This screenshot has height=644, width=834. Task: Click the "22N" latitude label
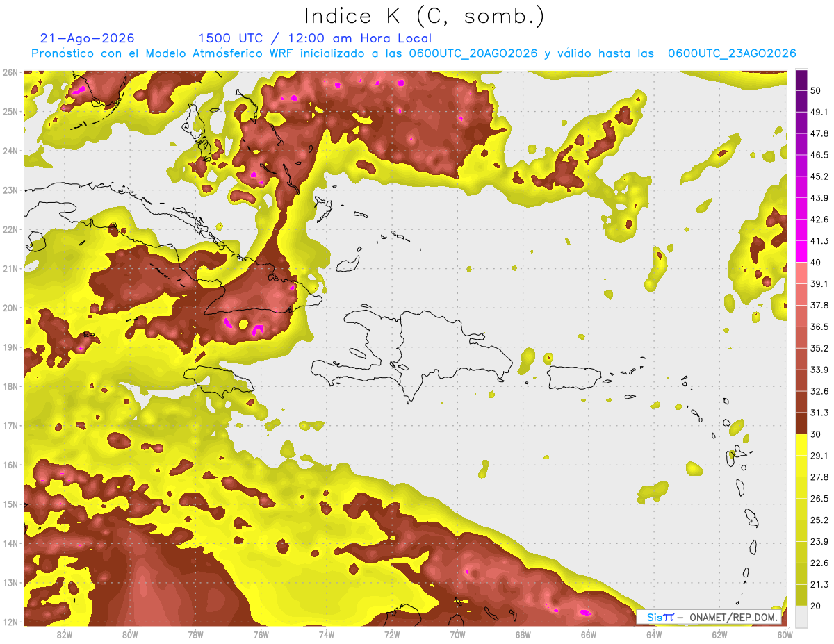(x=10, y=229)
